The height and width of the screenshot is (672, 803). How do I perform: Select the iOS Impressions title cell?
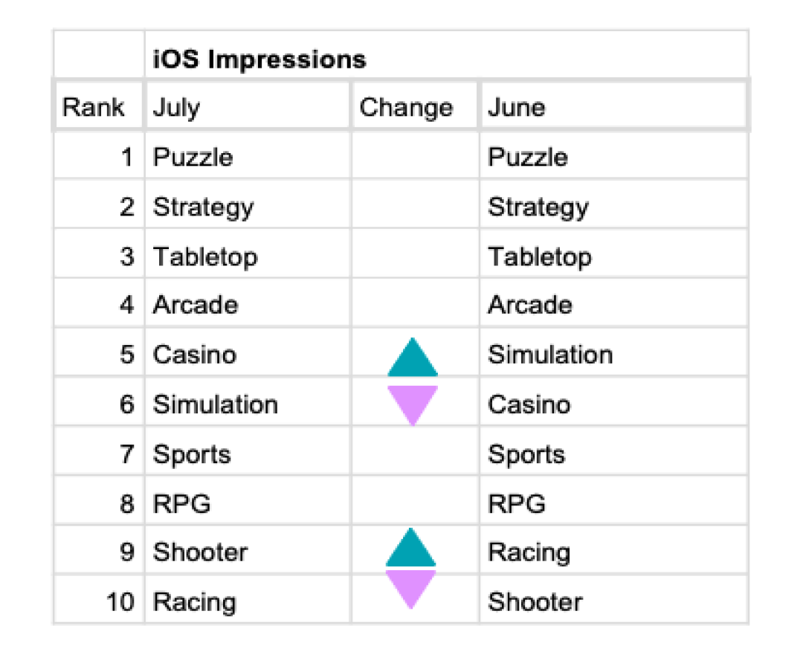coord(447,55)
